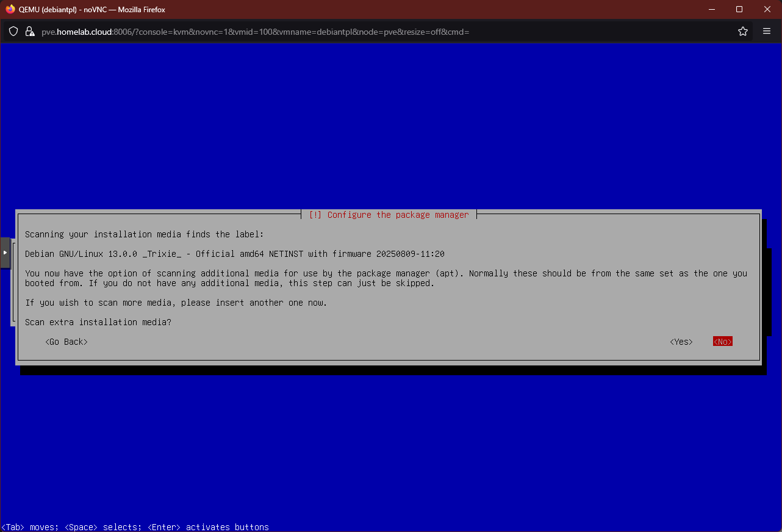Image resolution: width=782 pixels, height=532 pixels.
Task: Activate the highlighted <No> button
Action: 722,341
